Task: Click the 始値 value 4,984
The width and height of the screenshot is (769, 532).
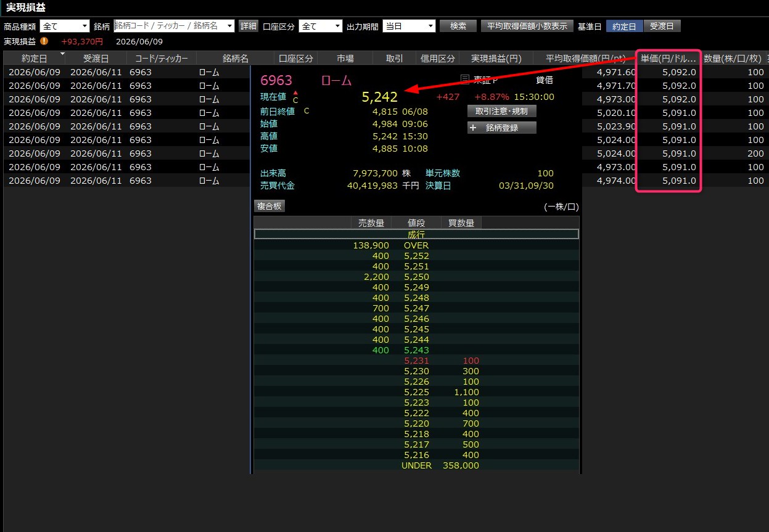Action: (x=385, y=124)
